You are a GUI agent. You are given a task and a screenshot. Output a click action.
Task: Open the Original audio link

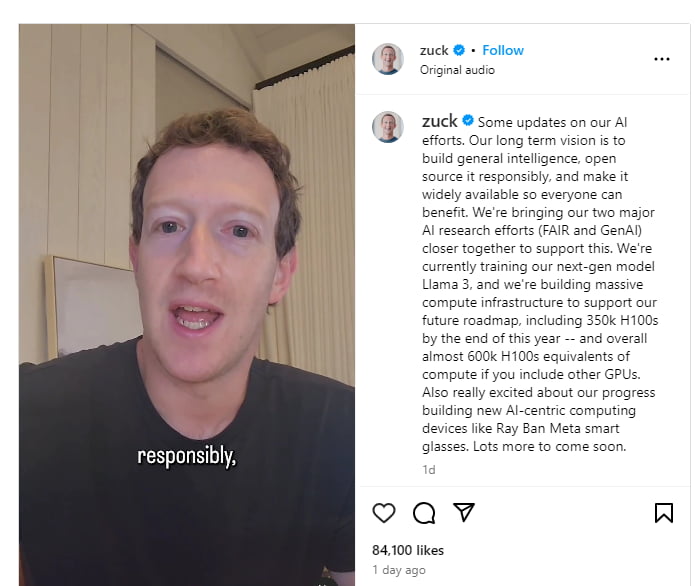point(457,70)
